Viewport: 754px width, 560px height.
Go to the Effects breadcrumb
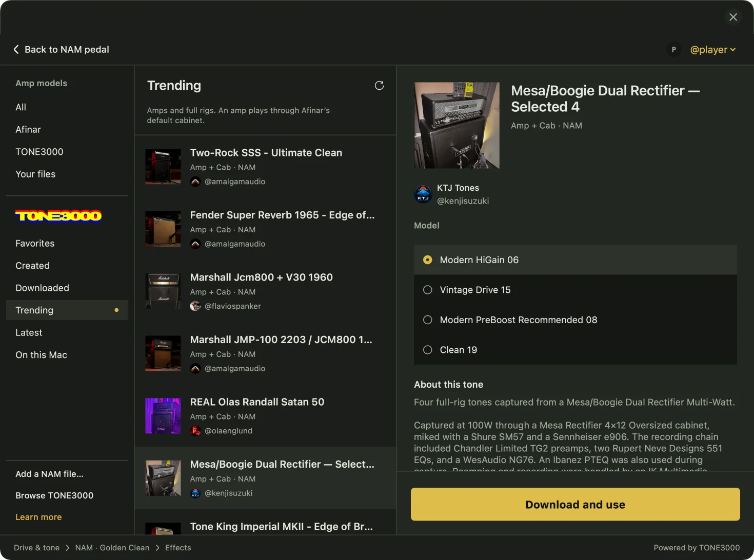point(178,548)
